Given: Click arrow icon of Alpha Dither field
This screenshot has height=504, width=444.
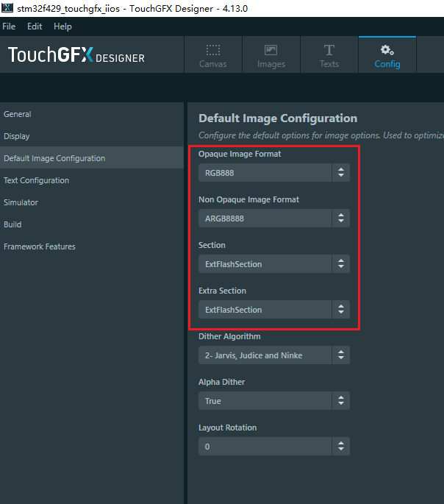Looking at the screenshot, I should coord(341,401).
